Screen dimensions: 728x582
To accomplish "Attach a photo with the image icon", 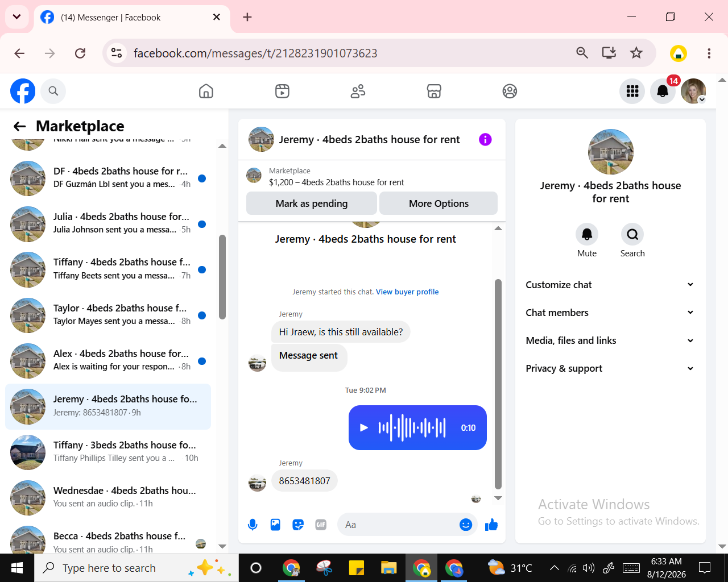I will point(275,525).
